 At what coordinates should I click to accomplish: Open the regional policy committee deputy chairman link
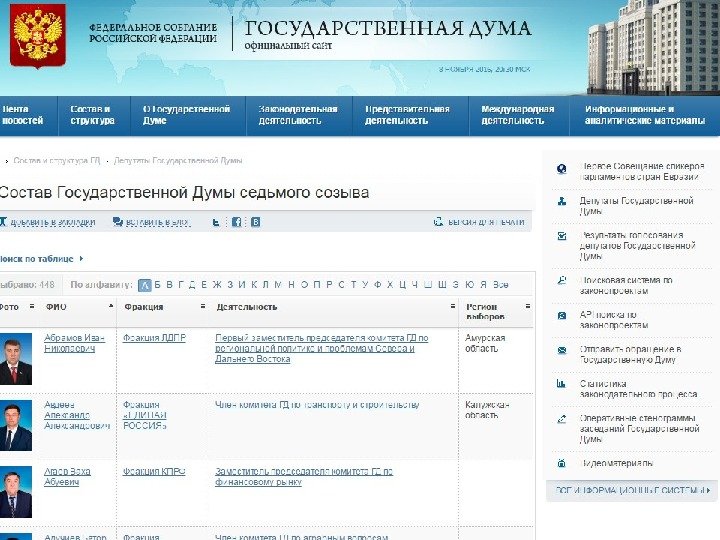tap(321, 349)
